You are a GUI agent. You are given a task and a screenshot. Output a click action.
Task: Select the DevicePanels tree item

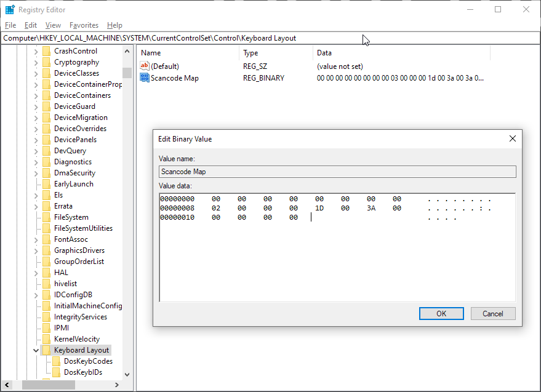[x=75, y=140]
